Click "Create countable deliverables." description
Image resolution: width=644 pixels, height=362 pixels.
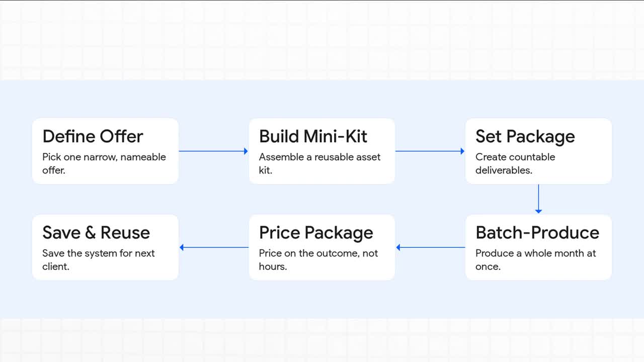(x=515, y=163)
